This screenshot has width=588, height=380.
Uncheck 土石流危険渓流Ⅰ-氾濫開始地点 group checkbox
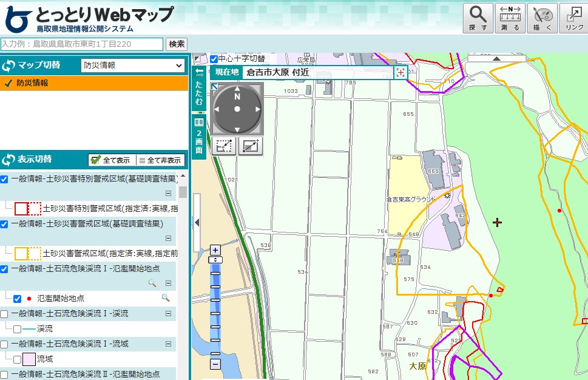(4, 269)
